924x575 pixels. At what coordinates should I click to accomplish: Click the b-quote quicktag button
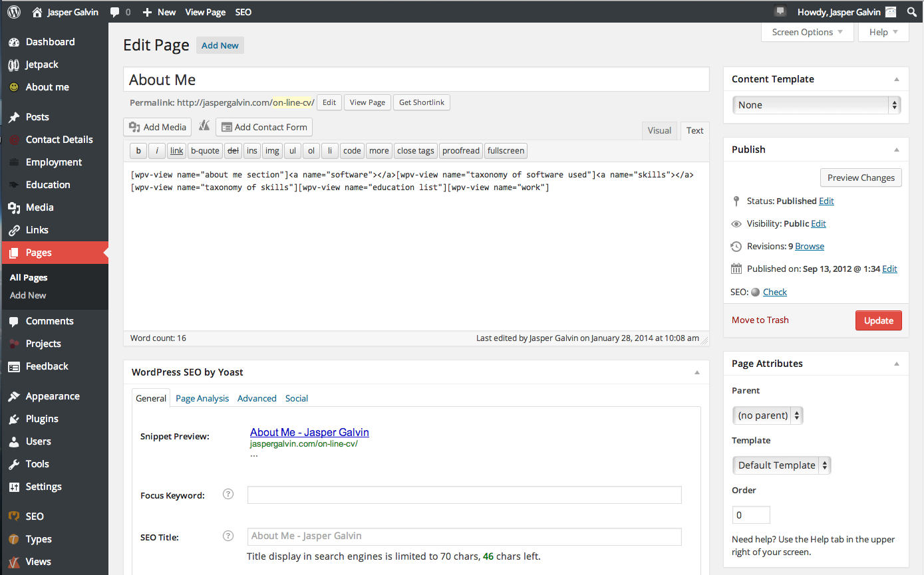[x=205, y=151]
